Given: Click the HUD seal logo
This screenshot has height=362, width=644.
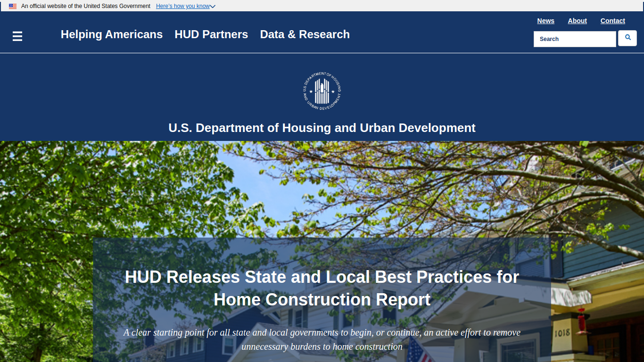Looking at the screenshot, I should [322, 91].
